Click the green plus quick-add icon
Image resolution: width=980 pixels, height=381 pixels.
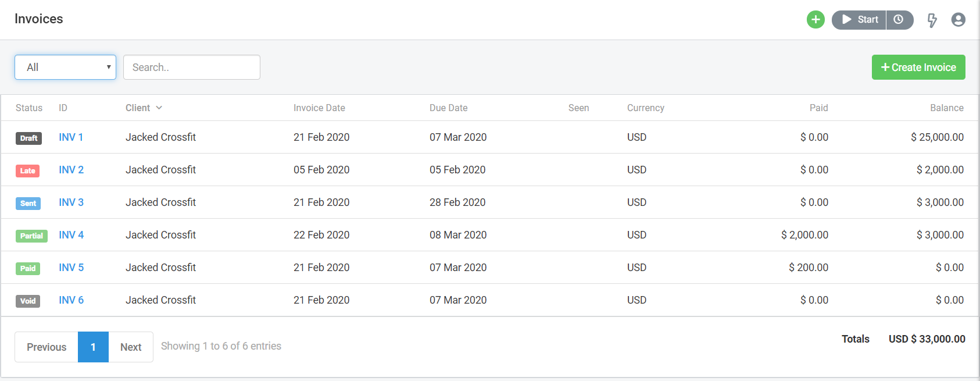tap(816, 20)
